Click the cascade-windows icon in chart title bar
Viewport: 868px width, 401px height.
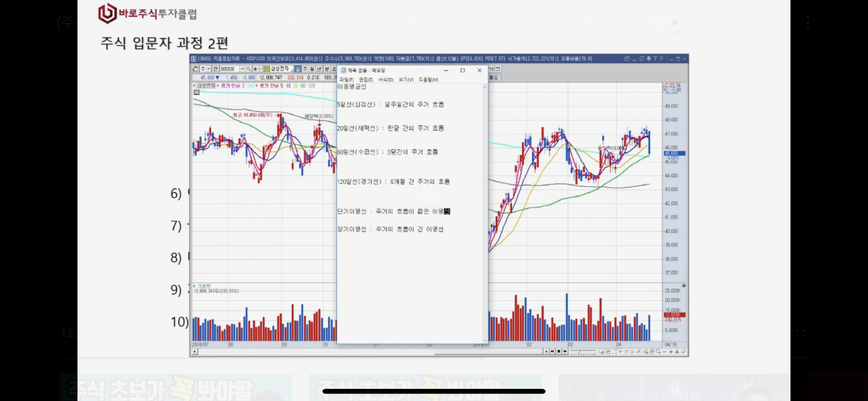pyautogui.click(x=642, y=58)
